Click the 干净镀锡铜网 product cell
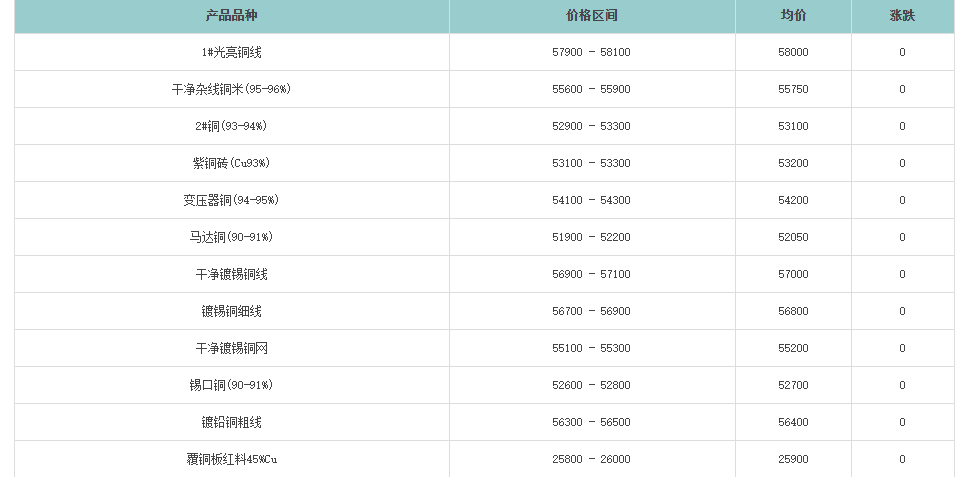The width and height of the screenshot is (970, 477). tap(231, 348)
